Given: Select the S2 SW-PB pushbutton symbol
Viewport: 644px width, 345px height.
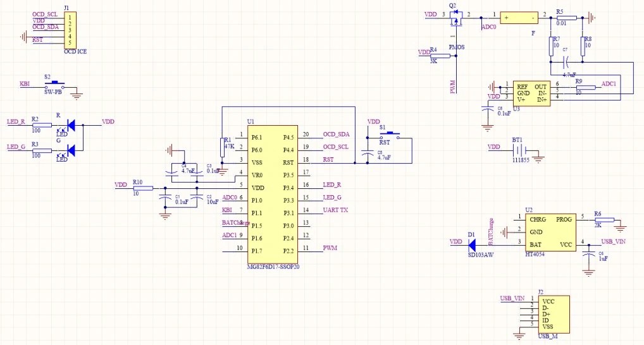Looking at the screenshot, I should (x=54, y=85).
